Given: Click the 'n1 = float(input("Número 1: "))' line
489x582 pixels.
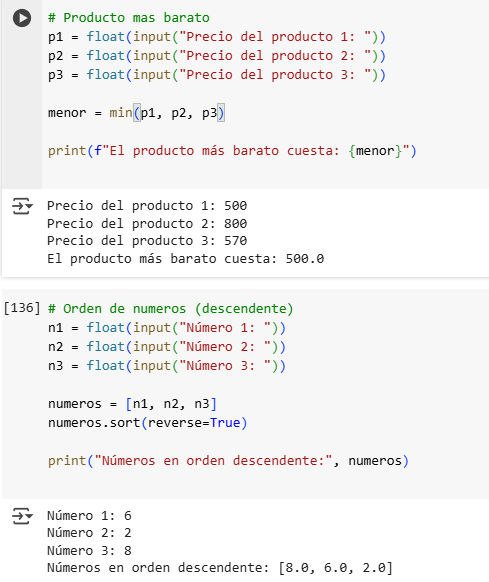Looking at the screenshot, I should pyautogui.click(x=167, y=328).
